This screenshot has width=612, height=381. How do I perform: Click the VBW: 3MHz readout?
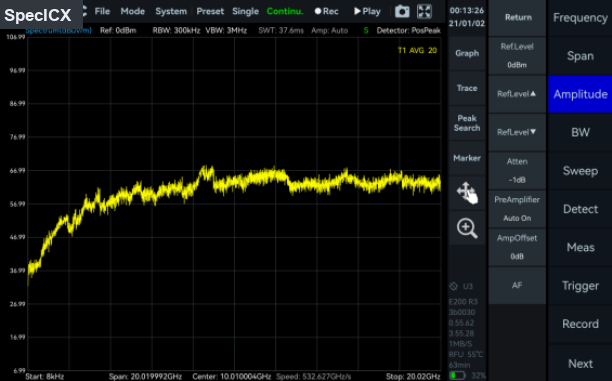[x=226, y=30]
